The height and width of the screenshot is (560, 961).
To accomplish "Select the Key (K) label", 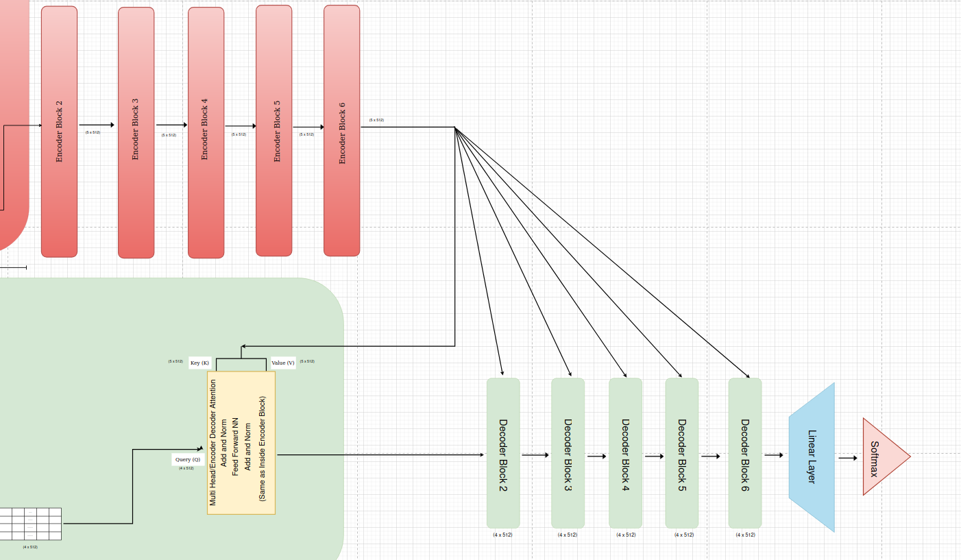I will [199, 363].
